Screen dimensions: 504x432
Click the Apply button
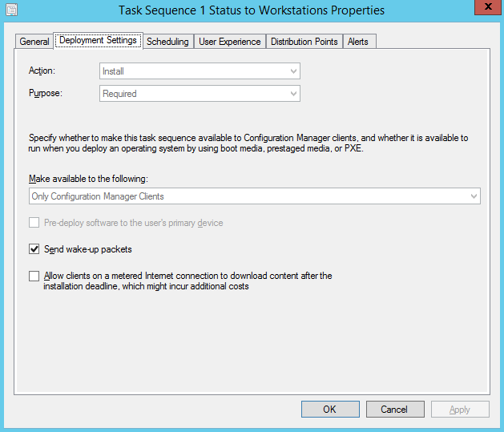coord(460,409)
